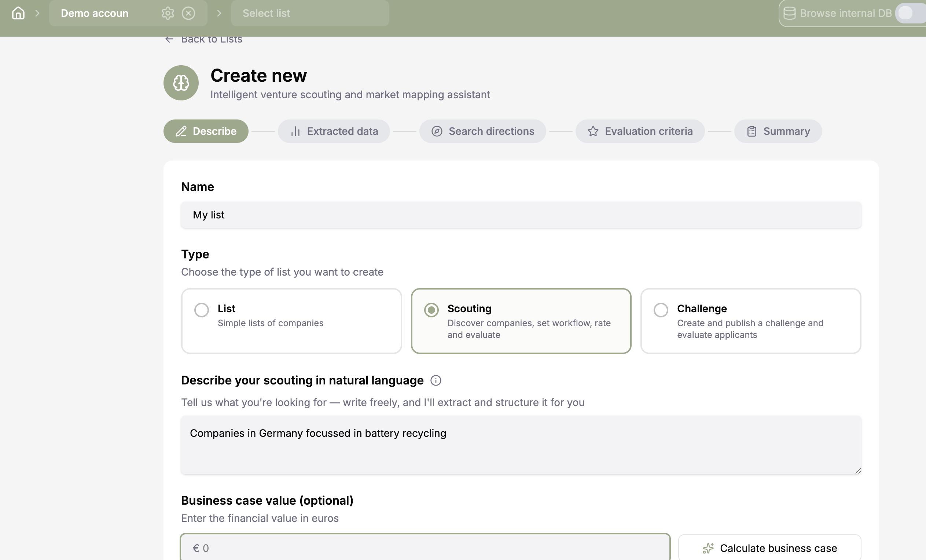Click text 'Simple lists of companies'
The height and width of the screenshot is (560, 926).
click(270, 323)
